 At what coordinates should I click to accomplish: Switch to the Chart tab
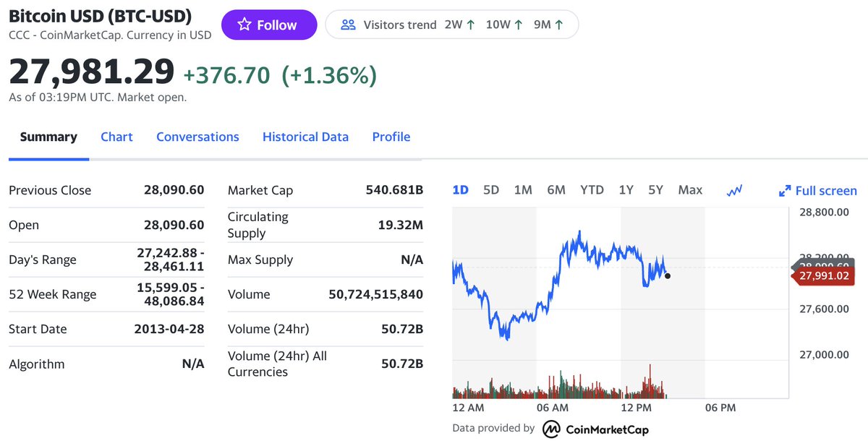pyautogui.click(x=116, y=137)
